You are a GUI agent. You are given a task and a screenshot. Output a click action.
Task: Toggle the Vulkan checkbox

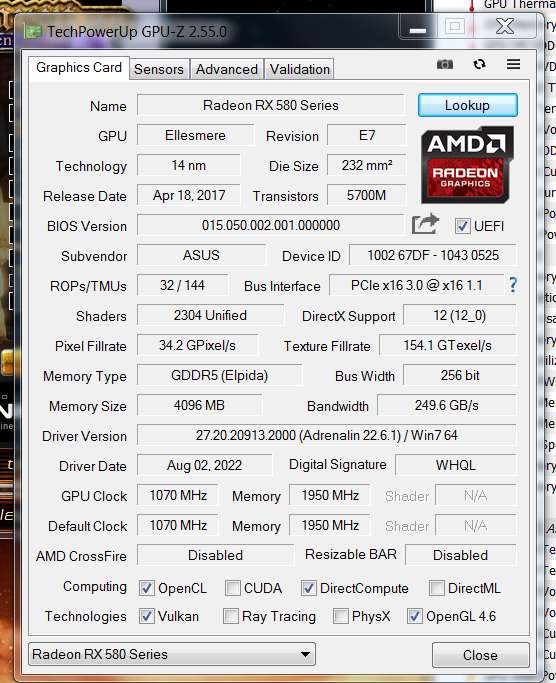point(146,616)
